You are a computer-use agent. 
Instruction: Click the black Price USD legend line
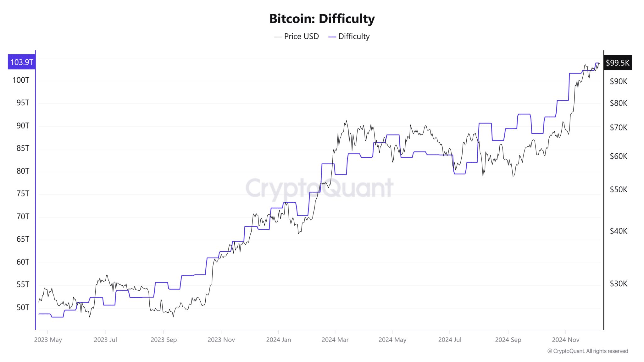[x=278, y=37]
